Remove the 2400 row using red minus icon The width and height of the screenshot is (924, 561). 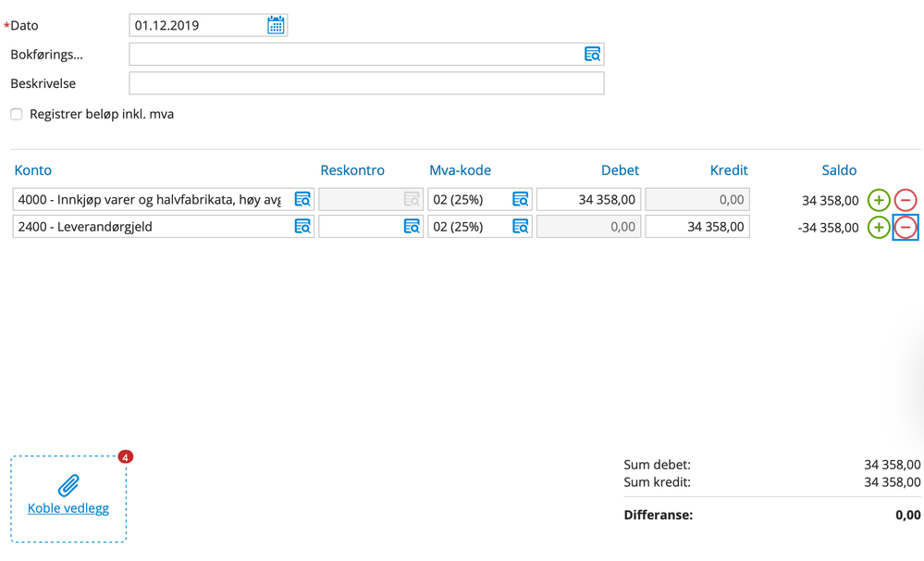905,227
